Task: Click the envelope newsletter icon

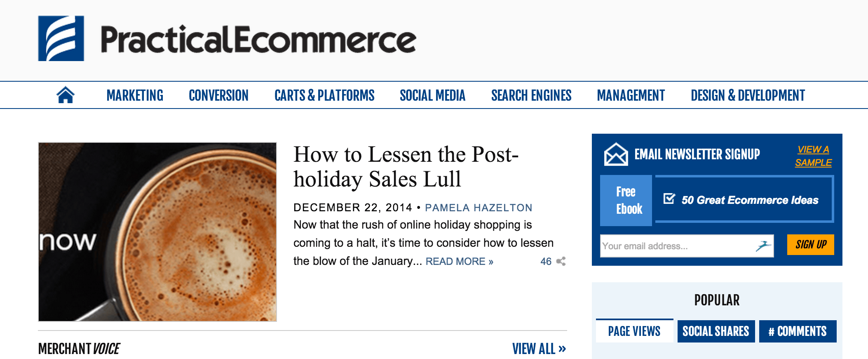Action: click(x=616, y=154)
